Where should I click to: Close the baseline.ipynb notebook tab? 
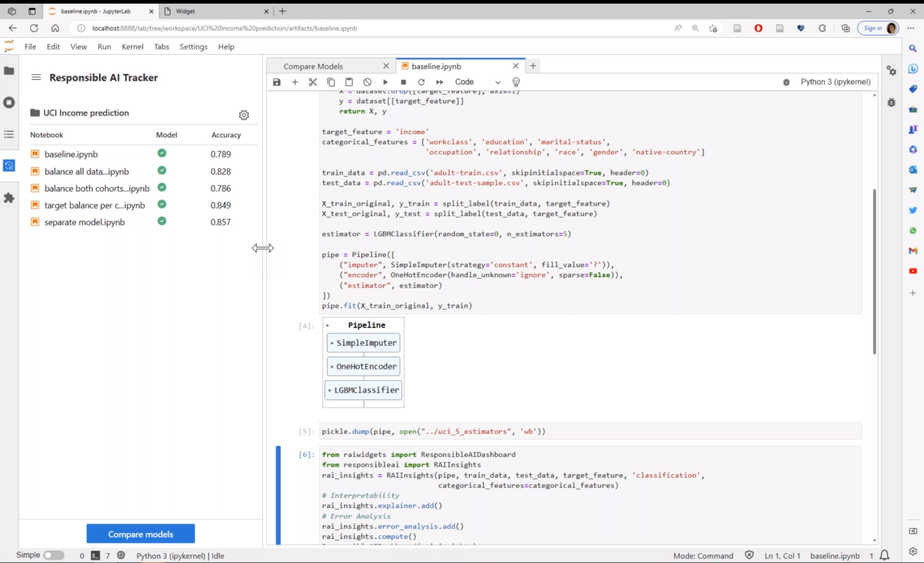coord(515,66)
